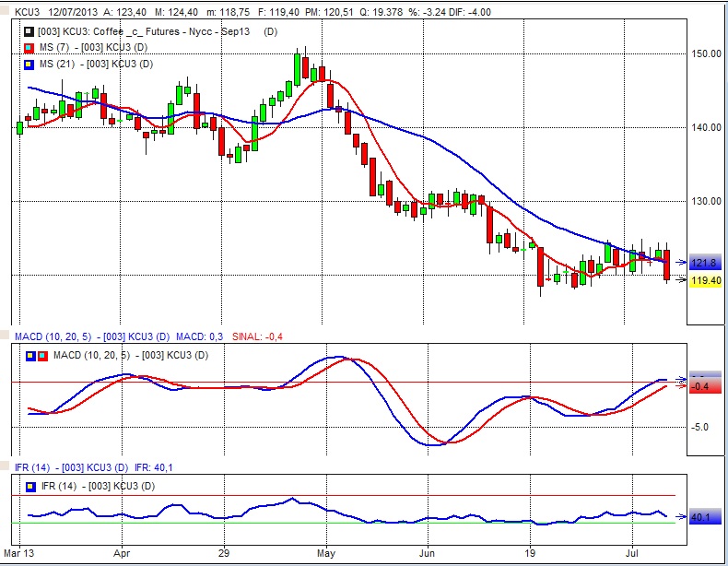Click the MS (21) indicator legend text
This screenshot has height=566, width=728.
pos(97,64)
